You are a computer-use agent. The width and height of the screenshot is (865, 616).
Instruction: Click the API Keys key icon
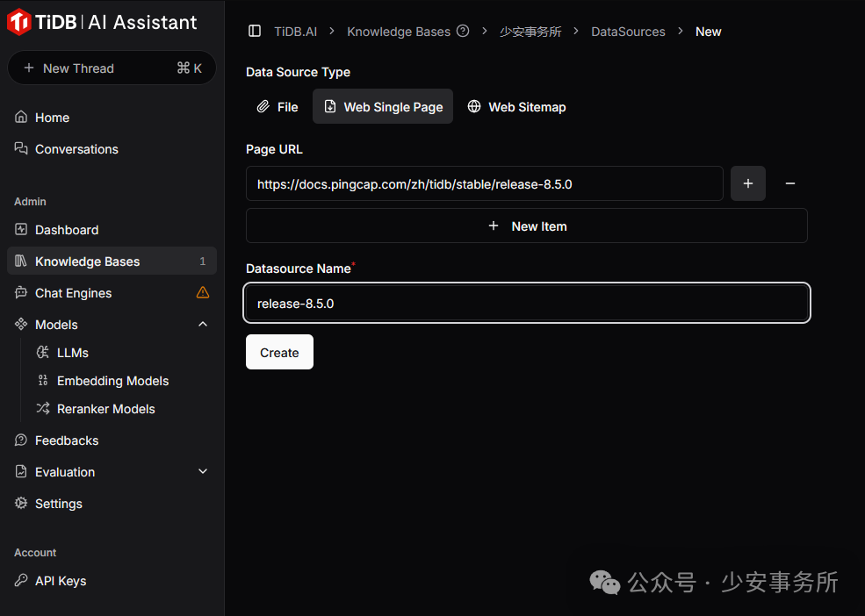(21, 580)
